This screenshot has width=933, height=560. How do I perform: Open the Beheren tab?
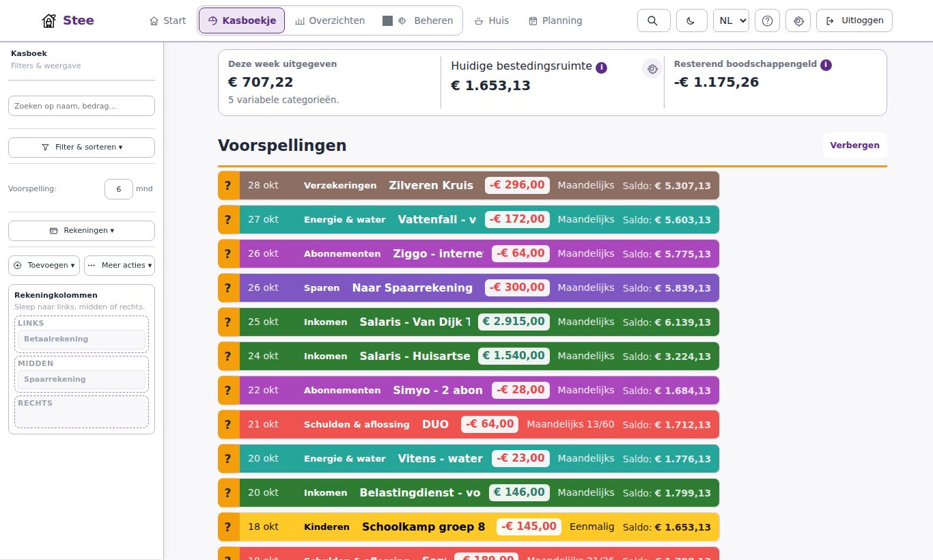tap(417, 20)
